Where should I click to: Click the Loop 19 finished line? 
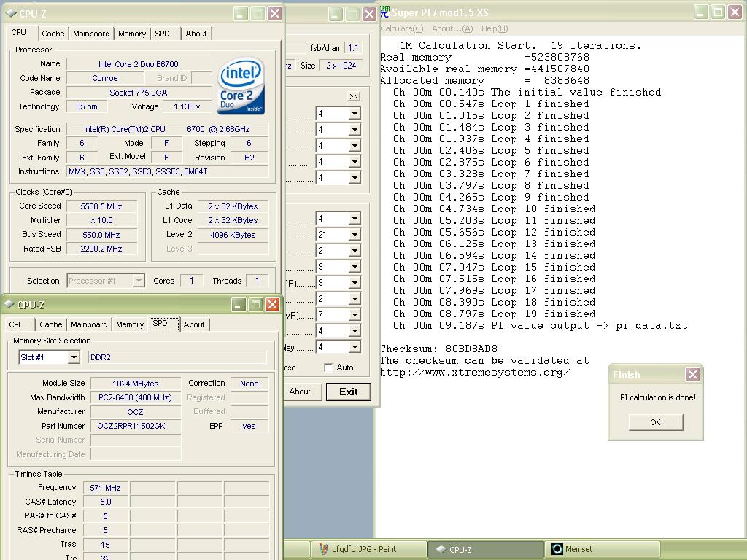[495, 314]
